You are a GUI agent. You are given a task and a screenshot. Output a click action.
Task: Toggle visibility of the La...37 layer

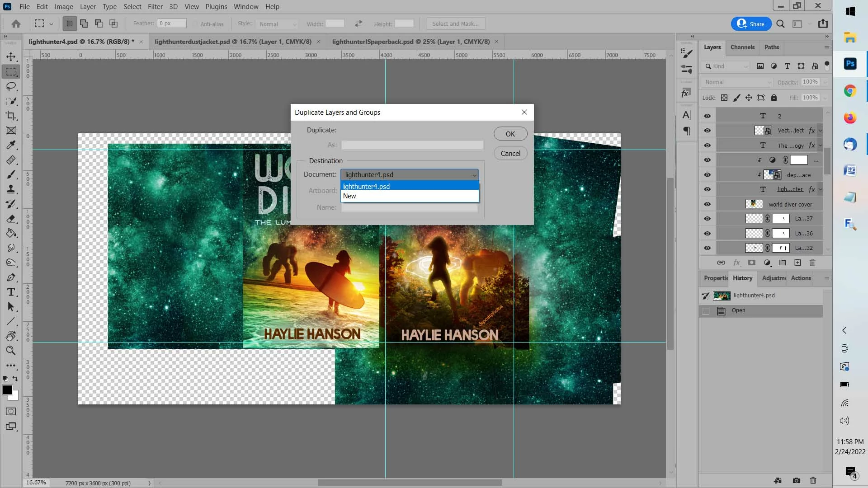(707, 219)
